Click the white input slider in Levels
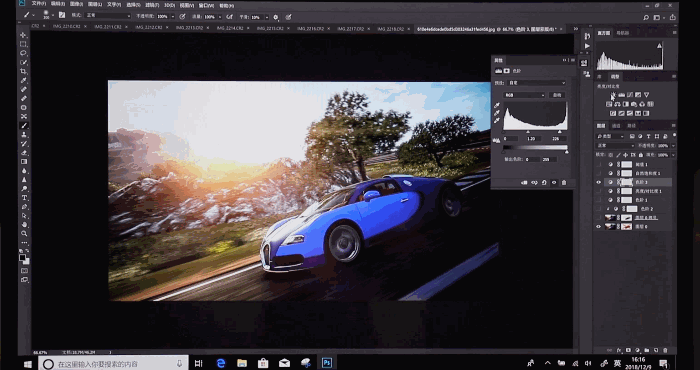This screenshot has width=700, height=370. 560,132
